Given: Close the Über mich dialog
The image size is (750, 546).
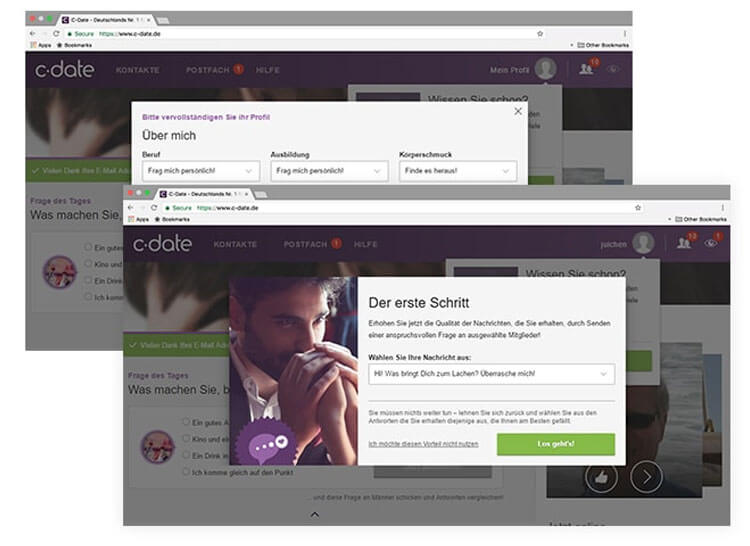Looking at the screenshot, I should coord(518,111).
